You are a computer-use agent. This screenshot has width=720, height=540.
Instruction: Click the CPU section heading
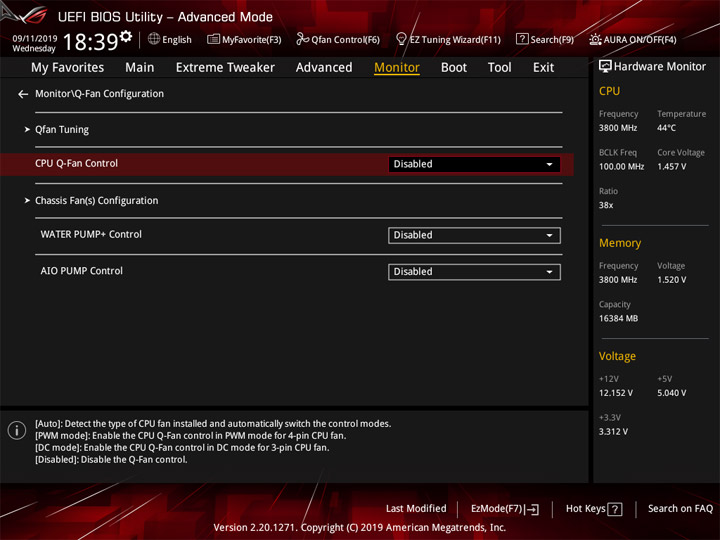pos(609,91)
